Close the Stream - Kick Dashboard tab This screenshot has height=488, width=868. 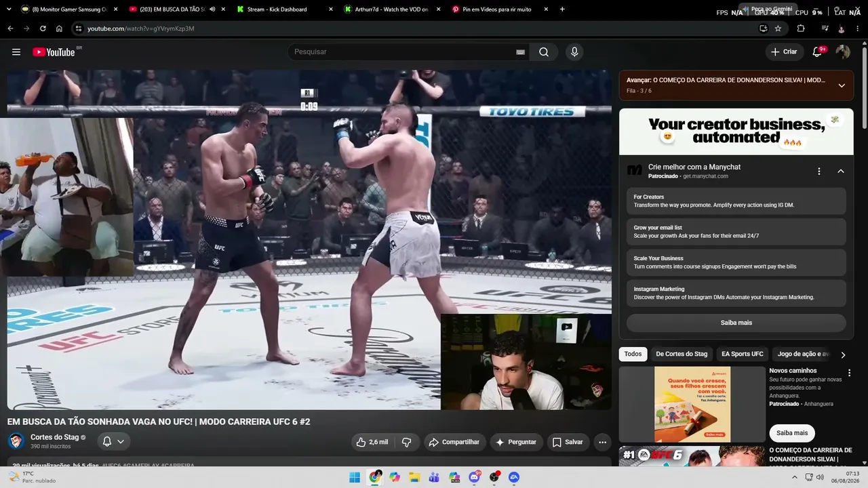331,9
